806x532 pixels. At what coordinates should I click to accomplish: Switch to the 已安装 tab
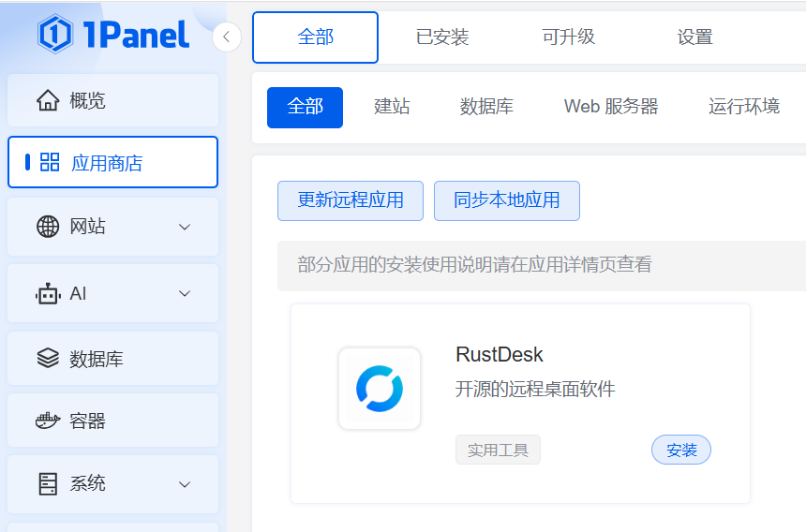click(442, 37)
